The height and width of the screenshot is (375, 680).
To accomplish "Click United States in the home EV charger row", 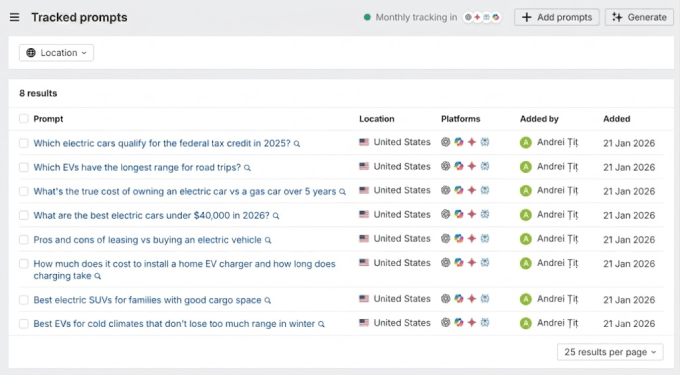I will (x=402, y=263).
